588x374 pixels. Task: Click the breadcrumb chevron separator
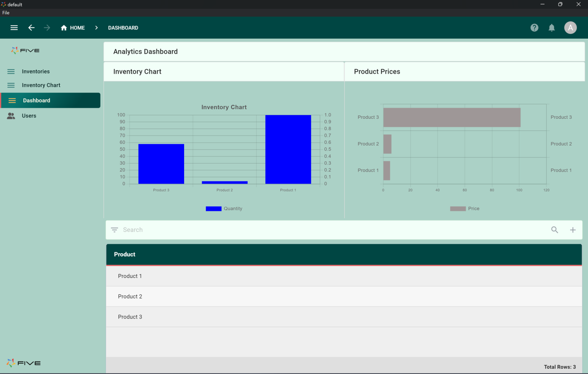[96, 28]
